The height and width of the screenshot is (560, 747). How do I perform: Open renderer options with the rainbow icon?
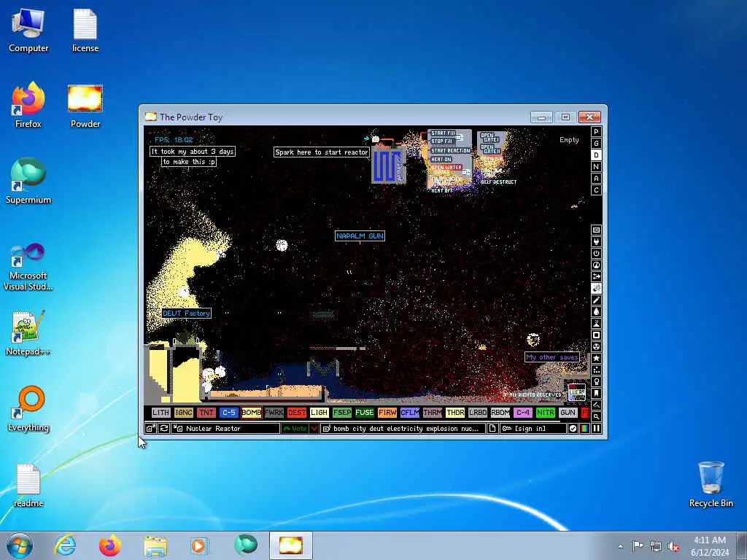point(584,428)
